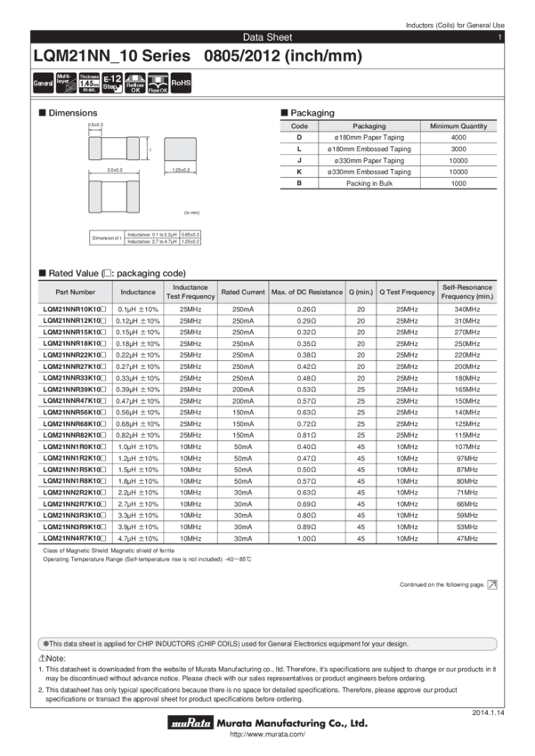Select the Max. of DC Resistance header
This screenshot has height=756, width=535.
click(x=307, y=293)
